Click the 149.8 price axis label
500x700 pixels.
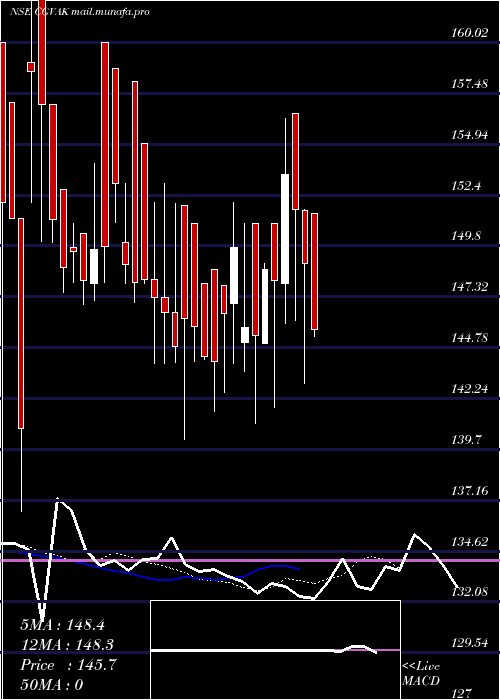point(467,236)
